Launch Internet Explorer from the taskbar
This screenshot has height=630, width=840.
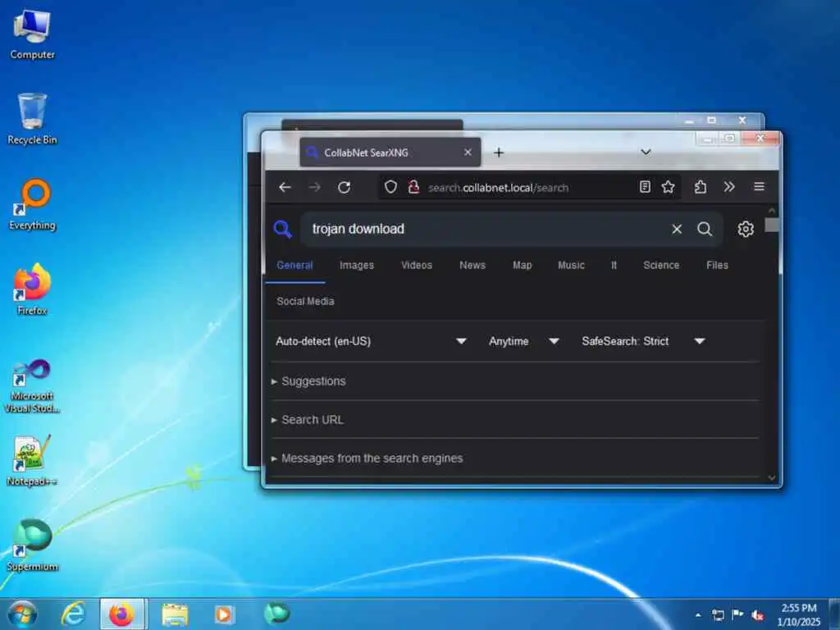pos(73,614)
